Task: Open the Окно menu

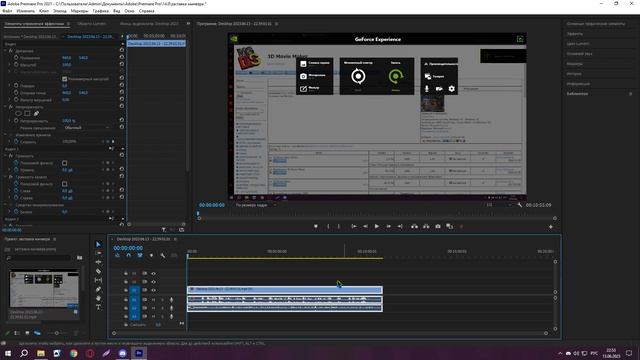Action: pos(129,11)
